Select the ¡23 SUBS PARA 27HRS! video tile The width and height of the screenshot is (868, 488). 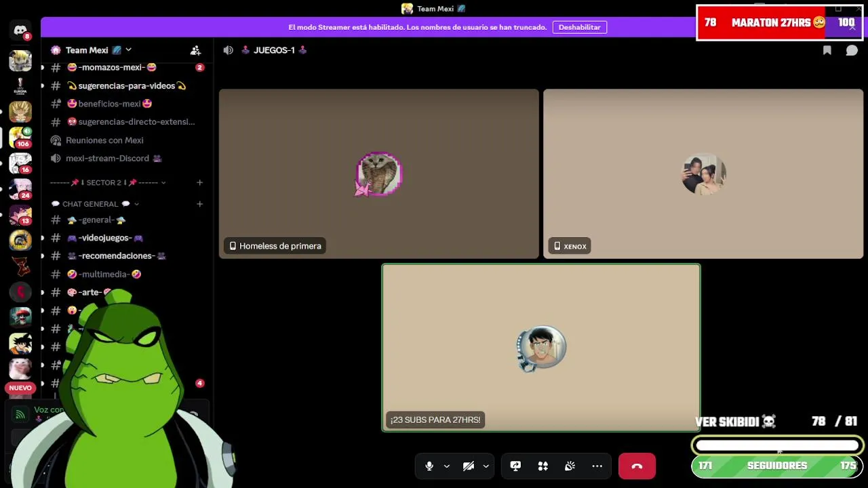coord(541,347)
